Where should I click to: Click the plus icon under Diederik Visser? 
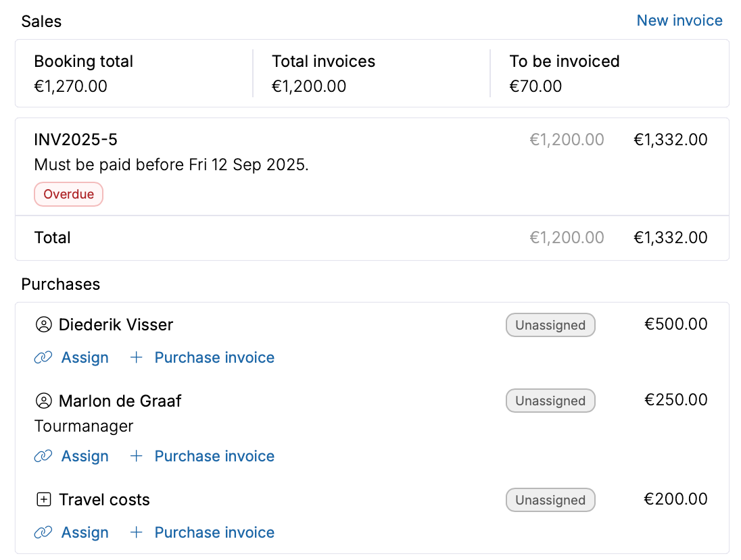click(x=137, y=358)
